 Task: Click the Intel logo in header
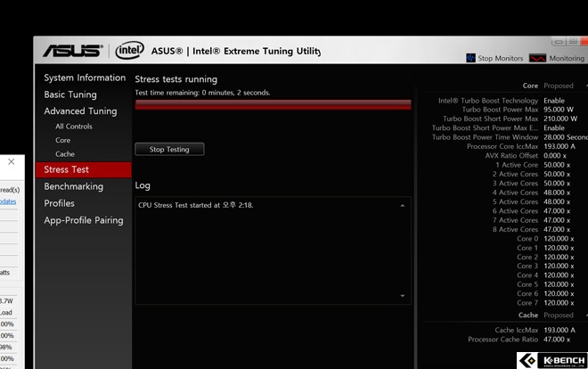129,50
